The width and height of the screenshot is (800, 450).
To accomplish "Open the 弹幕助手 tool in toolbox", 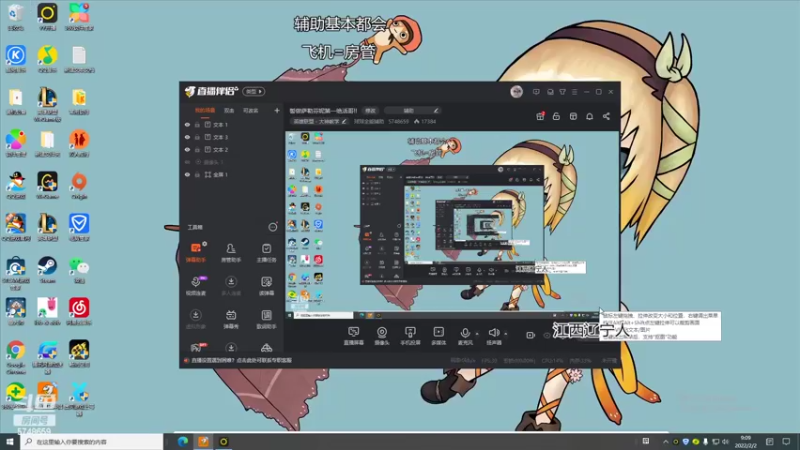I will click(x=196, y=253).
